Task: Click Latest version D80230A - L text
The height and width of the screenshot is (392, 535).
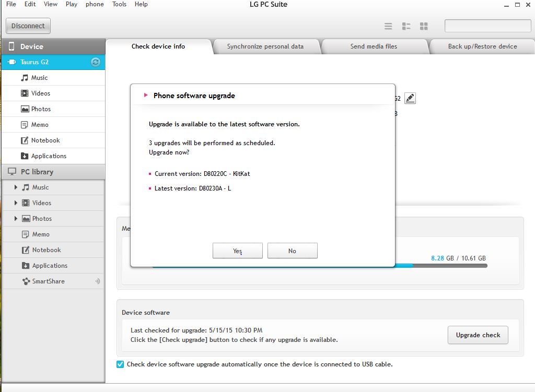Action: click(192, 188)
